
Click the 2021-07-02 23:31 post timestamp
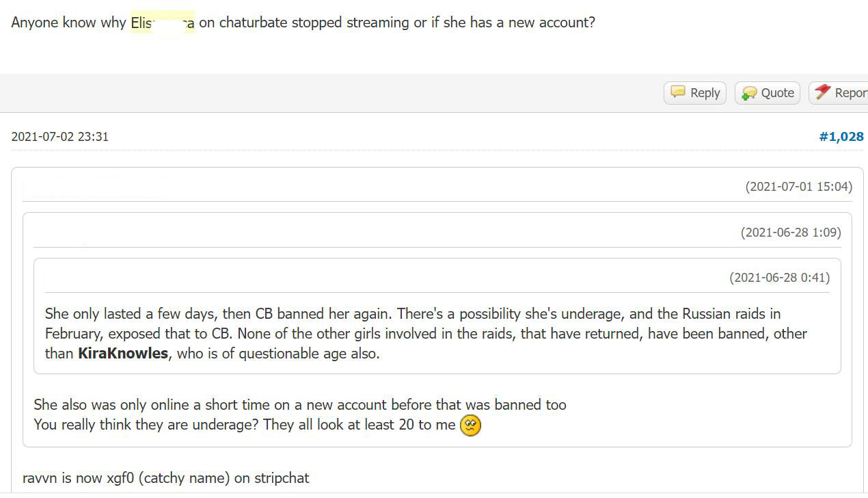click(60, 136)
